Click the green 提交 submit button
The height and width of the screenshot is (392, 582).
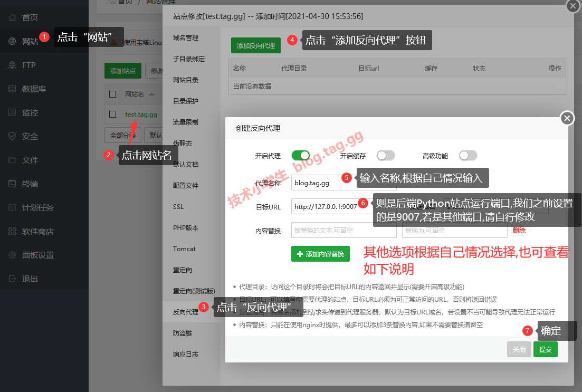(545, 349)
